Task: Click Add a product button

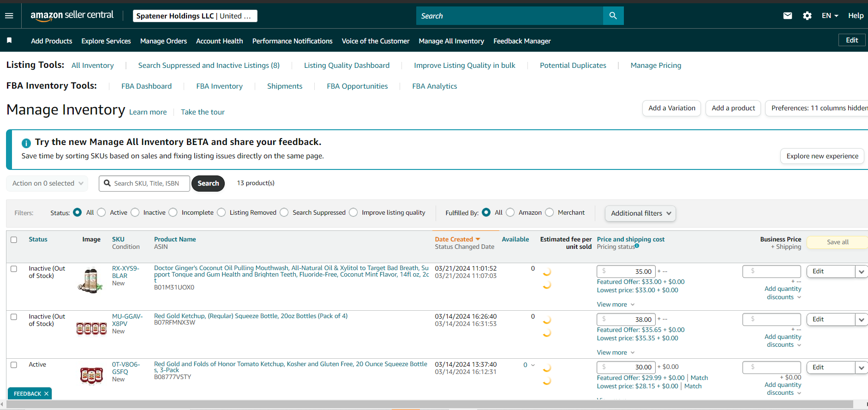Action: [733, 108]
